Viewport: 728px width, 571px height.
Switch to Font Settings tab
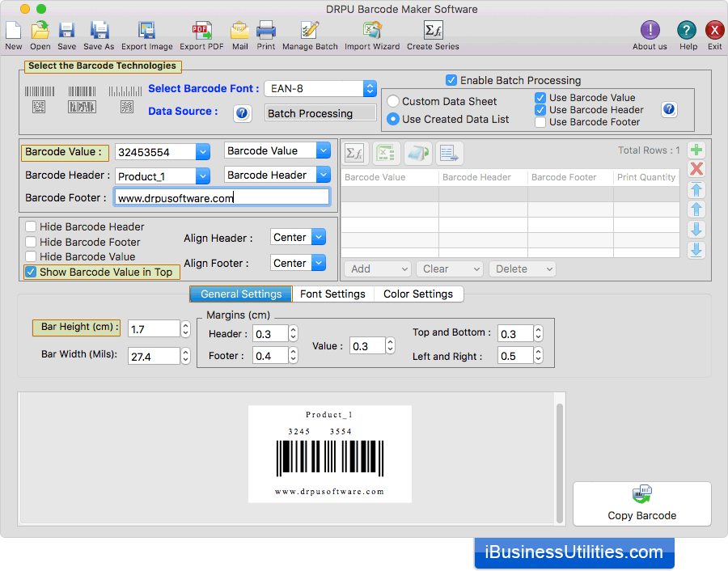click(x=332, y=294)
